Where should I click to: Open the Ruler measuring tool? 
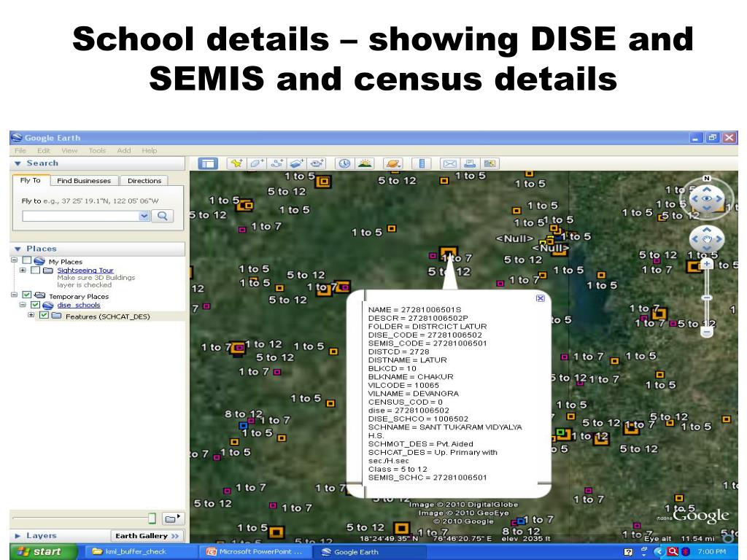click(x=422, y=164)
